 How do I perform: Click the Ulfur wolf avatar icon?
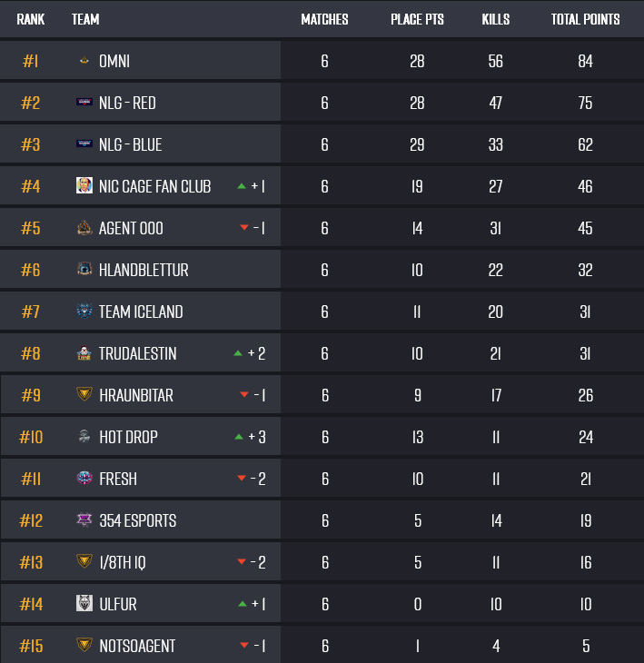(x=84, y=603)
